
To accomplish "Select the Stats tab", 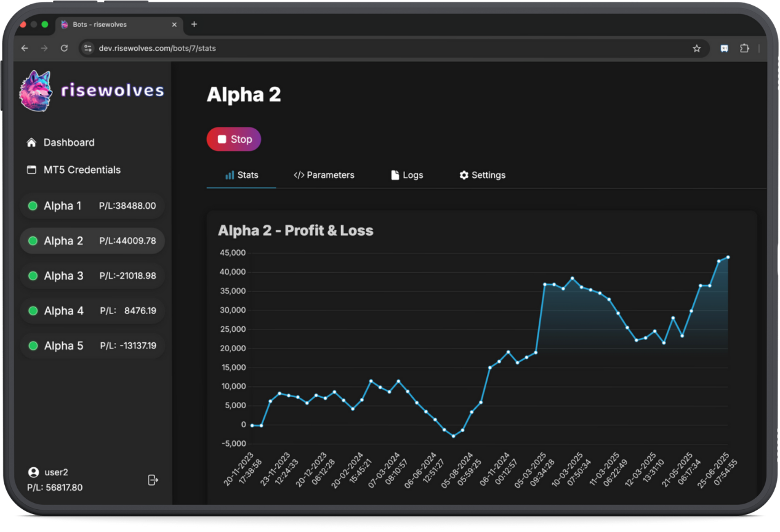I will click(241, 175).
